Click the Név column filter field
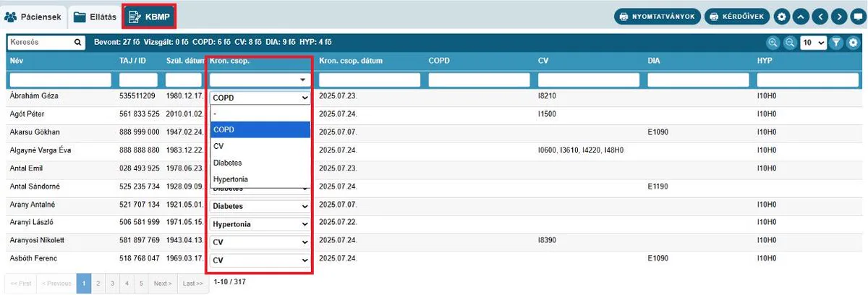This screenshot has height=295, width=868. (x=61, y=80)
